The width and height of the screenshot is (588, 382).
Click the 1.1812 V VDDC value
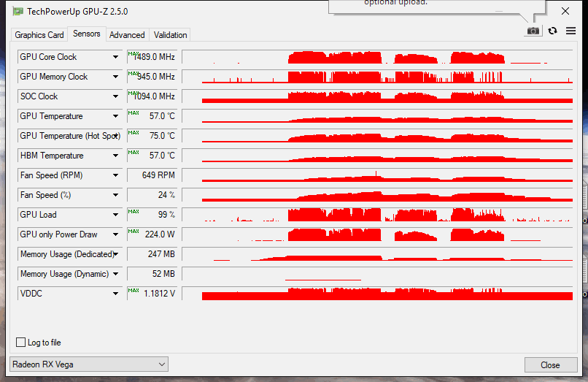152,294
